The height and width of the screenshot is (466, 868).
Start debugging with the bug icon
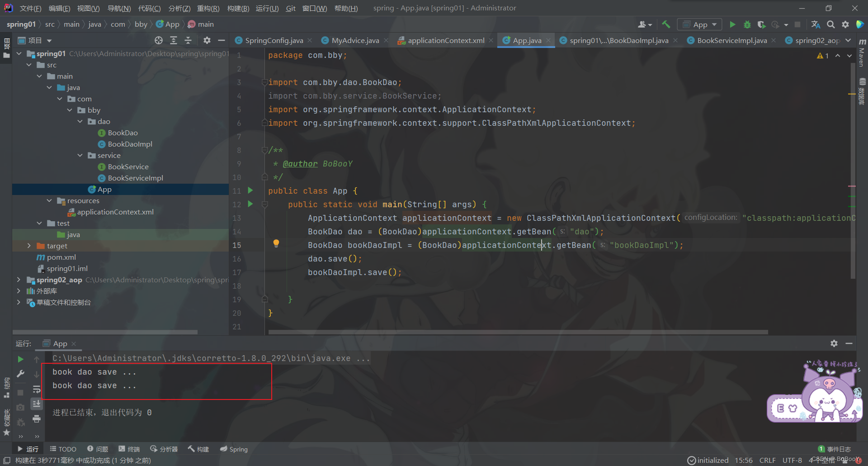[747, 24]
